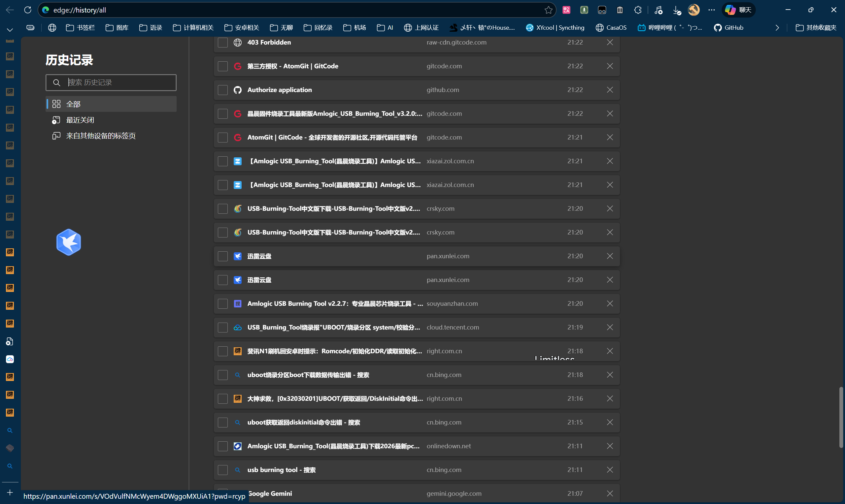Viewport: 845px width, 504px height.
Task: Open the 来自其他设备的标签页 tab
Action: pyautogui.click(x=101, y=136)
